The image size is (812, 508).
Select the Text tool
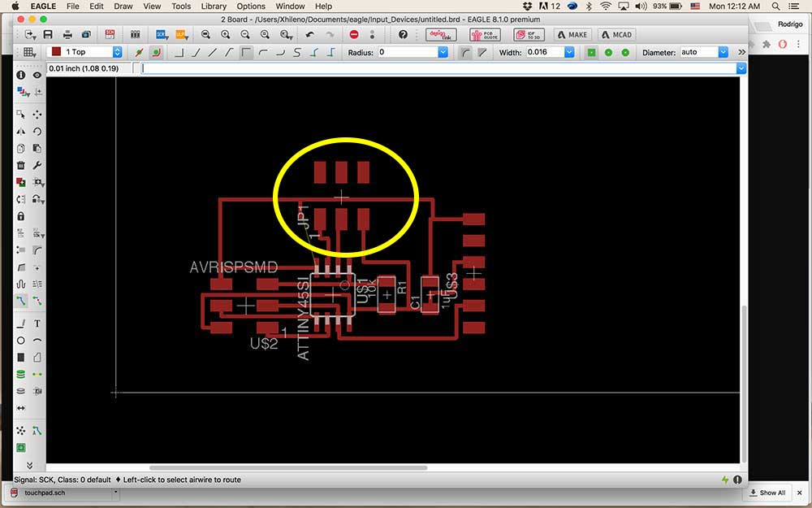37,323
